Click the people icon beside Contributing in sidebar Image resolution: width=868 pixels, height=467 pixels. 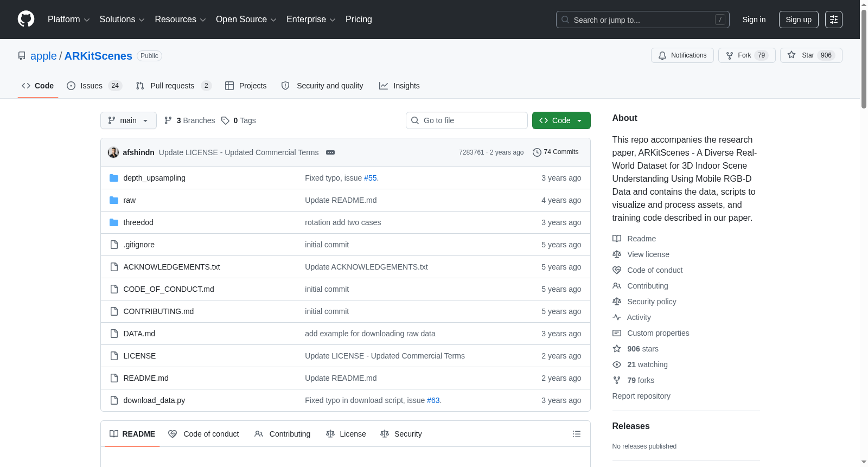[617, 286]
